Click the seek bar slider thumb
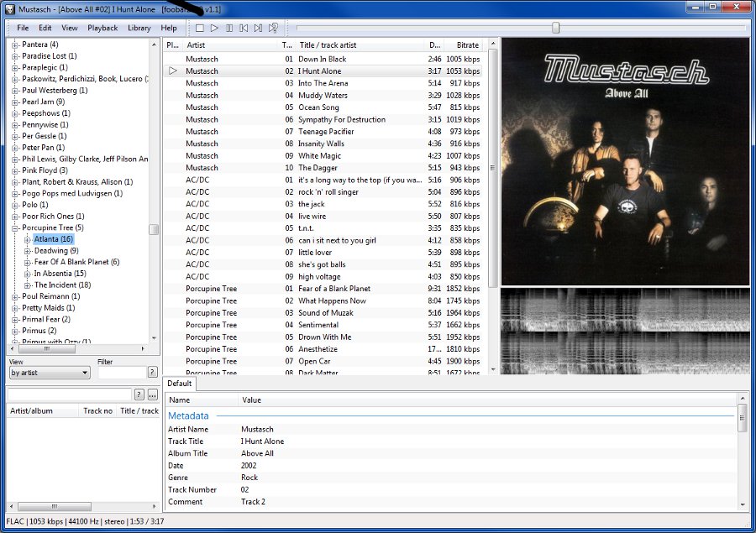 point(556,28)
